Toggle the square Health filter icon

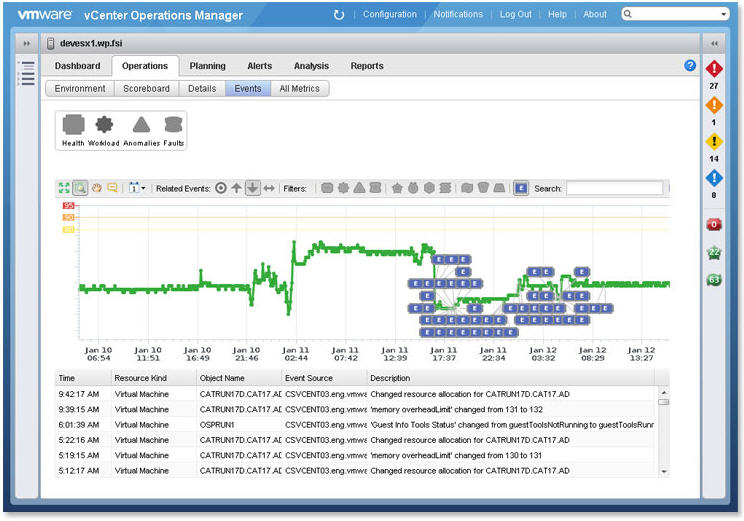point(327,188)
